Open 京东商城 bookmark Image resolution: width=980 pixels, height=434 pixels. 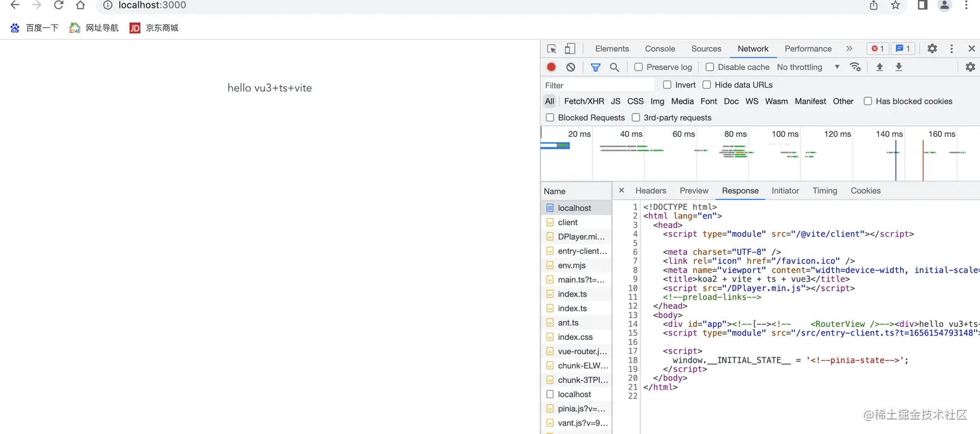pyautogui.click(x=154, y=28)
